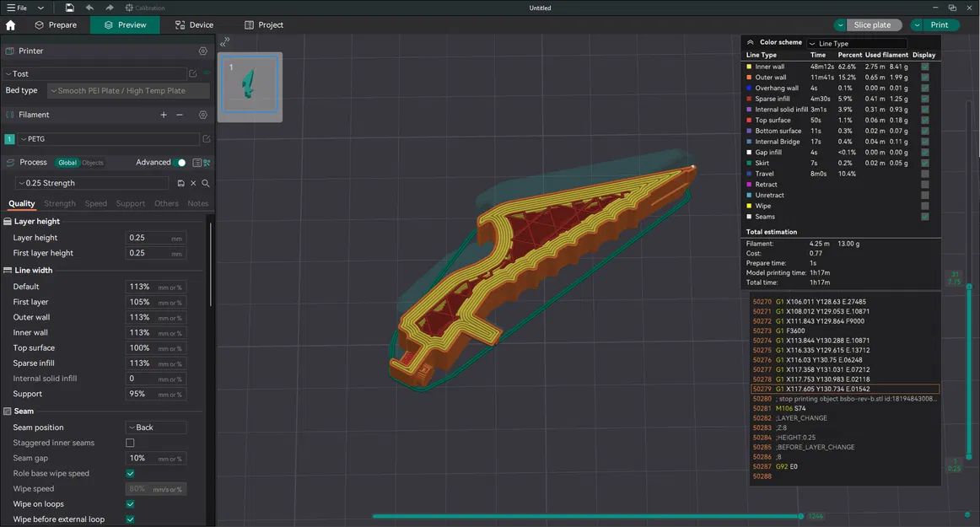Select plate 1 thumbnail

250,86
